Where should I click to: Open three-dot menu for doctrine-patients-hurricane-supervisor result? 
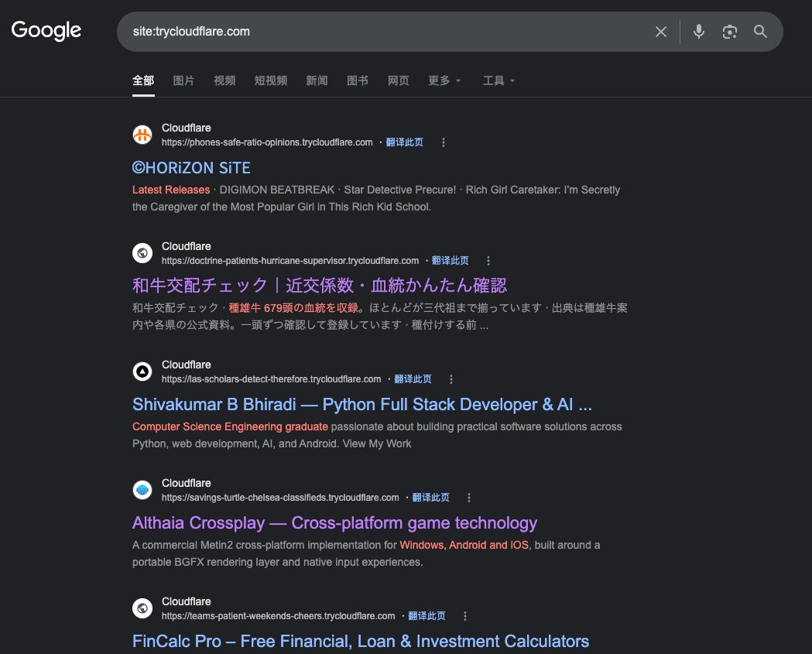pyautogui.click(x=488, y=261)
